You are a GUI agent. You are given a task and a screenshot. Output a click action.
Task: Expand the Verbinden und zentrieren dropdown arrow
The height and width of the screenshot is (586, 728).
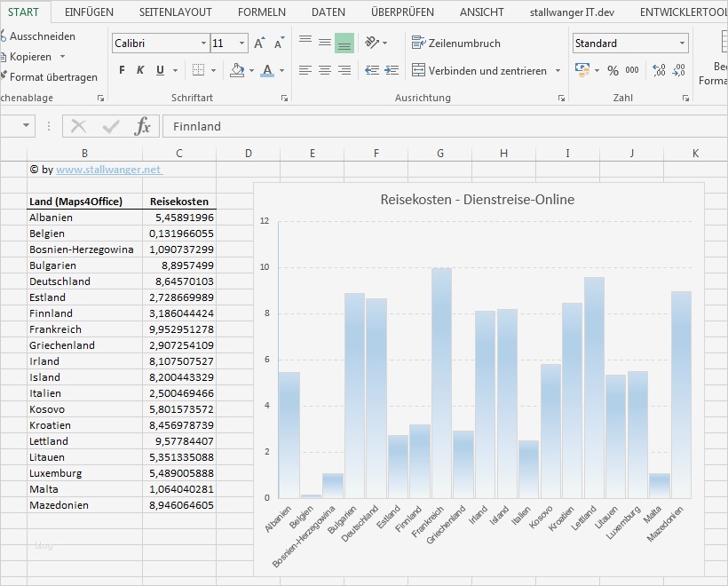(x=558, y=70)
